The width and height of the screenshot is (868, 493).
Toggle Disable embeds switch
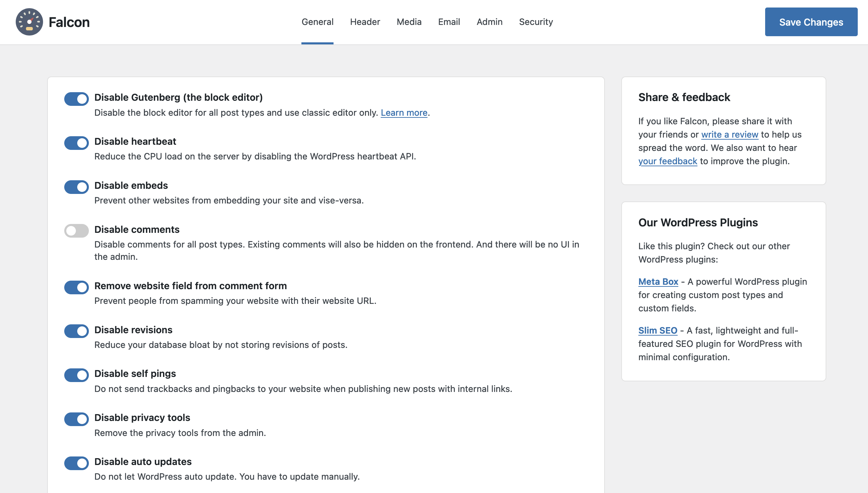(77, 187)
